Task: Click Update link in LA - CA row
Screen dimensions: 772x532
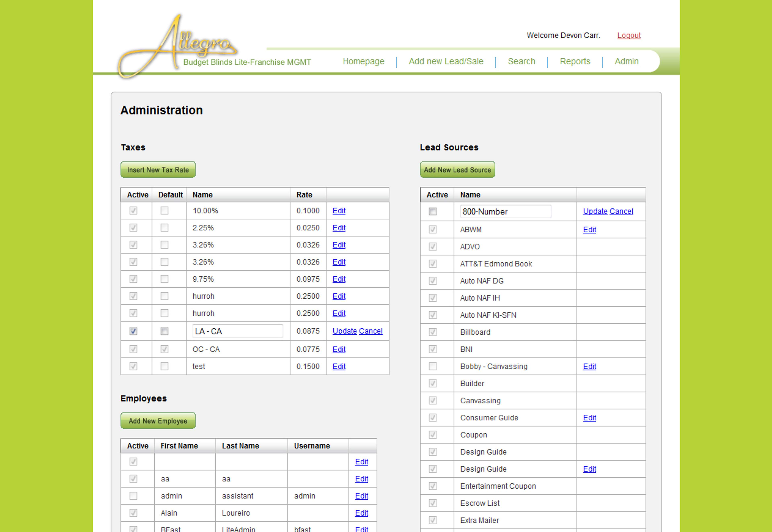Action: click(344, 331)
